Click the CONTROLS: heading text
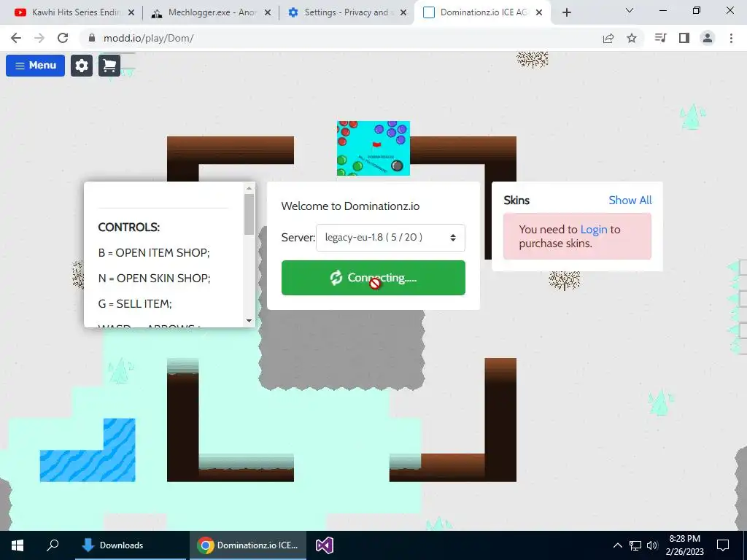The width and height of the screenshot is (747, 560). (x=128, y=227)
